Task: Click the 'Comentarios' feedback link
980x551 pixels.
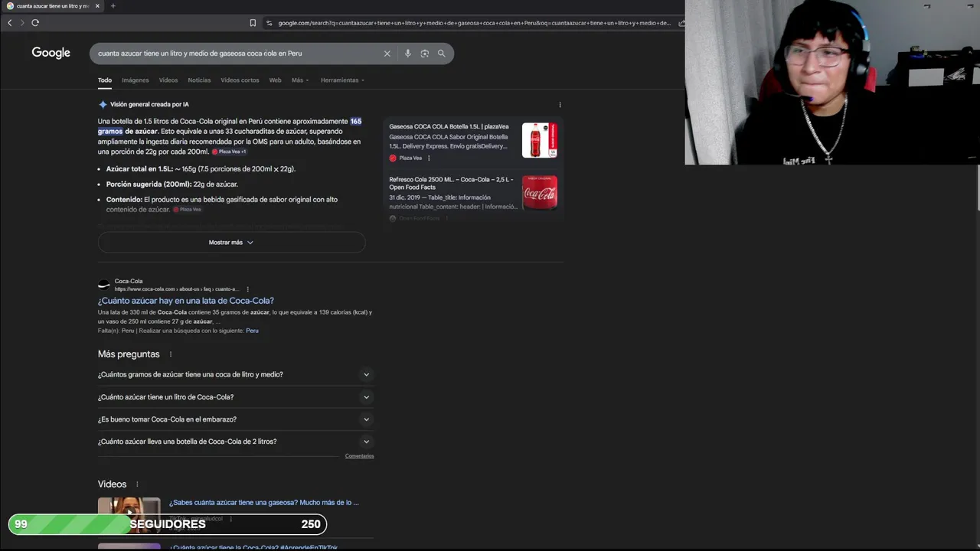Action: (x=359, y=456)
